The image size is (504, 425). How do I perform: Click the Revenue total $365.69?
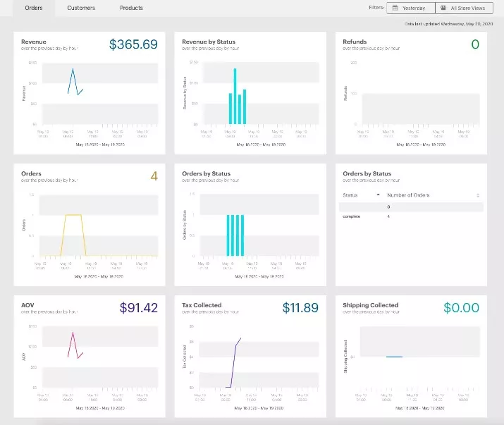click(133, 44)
